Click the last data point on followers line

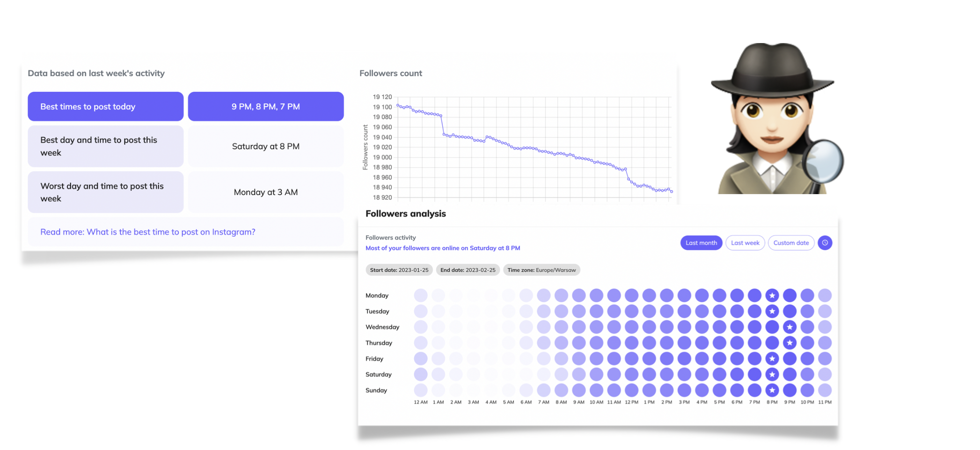tap(672, 191)
